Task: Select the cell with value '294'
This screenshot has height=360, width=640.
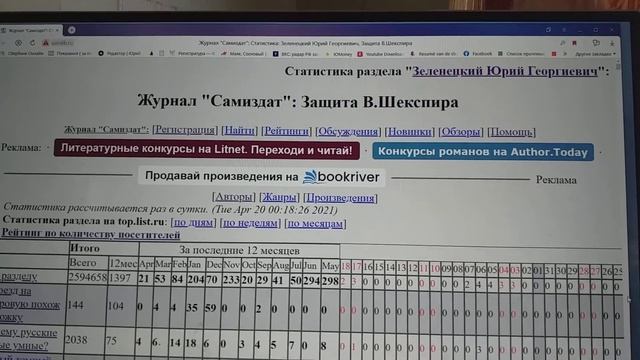Action: (312, 281)
